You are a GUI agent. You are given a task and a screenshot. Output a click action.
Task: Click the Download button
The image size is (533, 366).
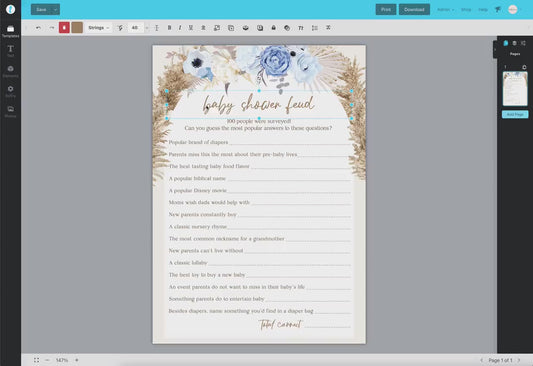click(x=414, y=10)
